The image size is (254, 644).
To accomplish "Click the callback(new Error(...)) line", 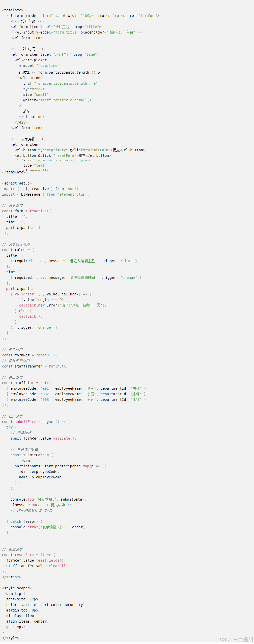I will point(64,305).
